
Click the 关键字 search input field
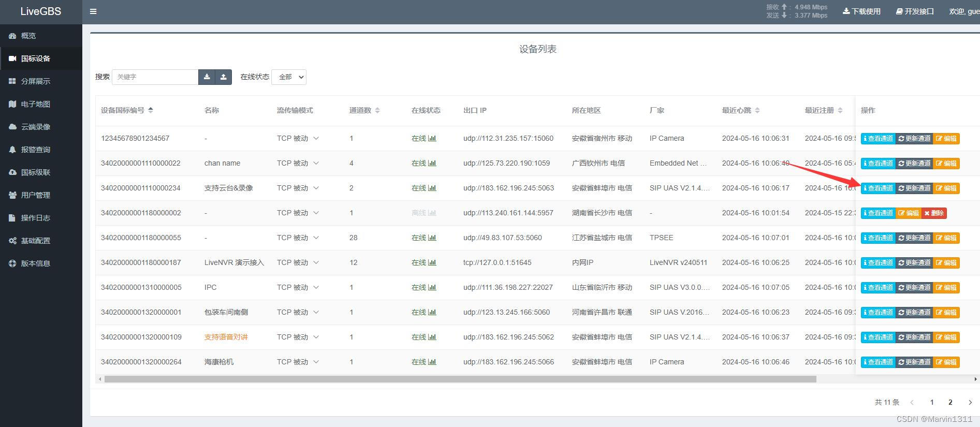(155, 77)
